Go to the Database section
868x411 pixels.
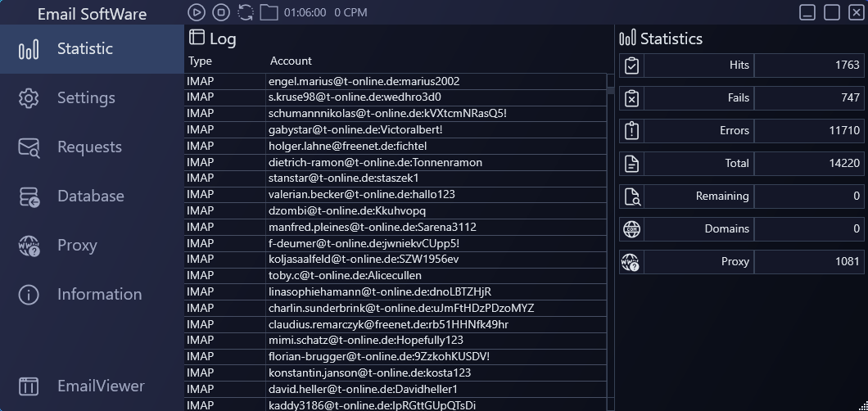[90, 196]
